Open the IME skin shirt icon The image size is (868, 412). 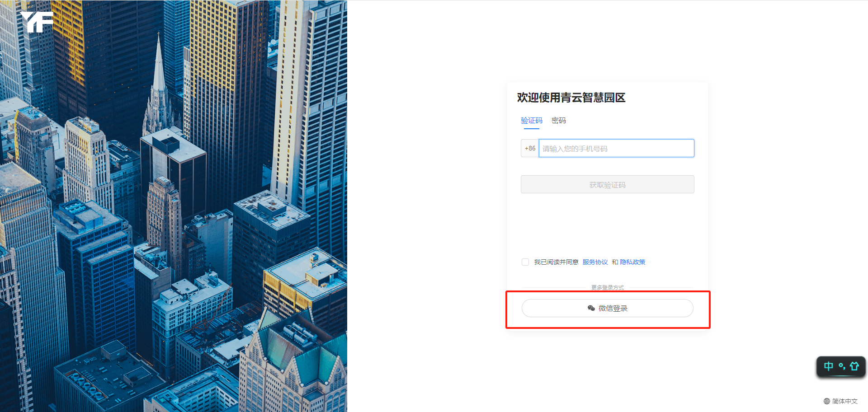(854, 366)
